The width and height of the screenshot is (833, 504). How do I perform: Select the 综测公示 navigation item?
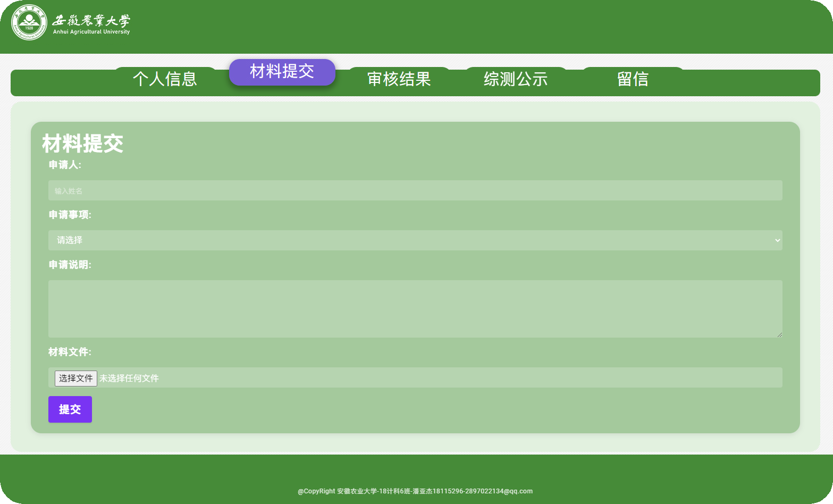point(516,79)
